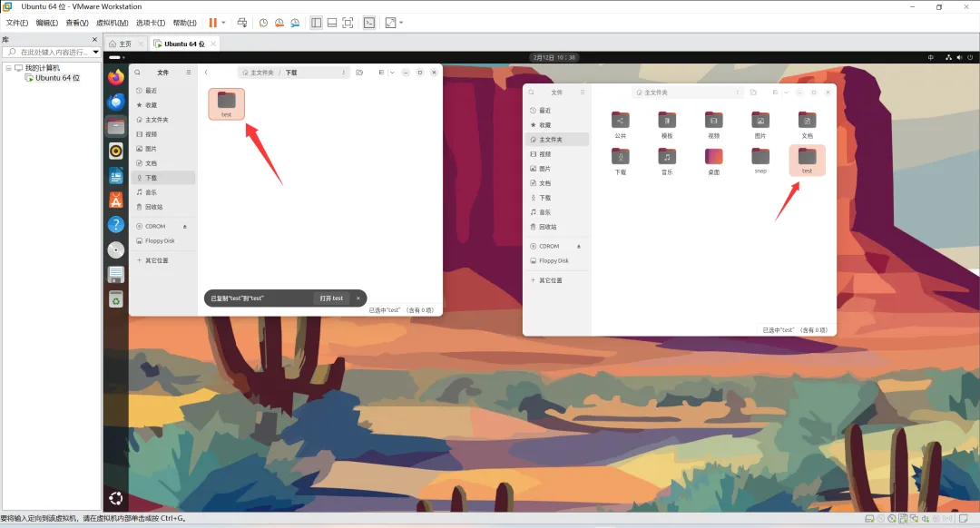Open the snapshot manager icon
The image size is (980, 528).
[x=294, y=23]
